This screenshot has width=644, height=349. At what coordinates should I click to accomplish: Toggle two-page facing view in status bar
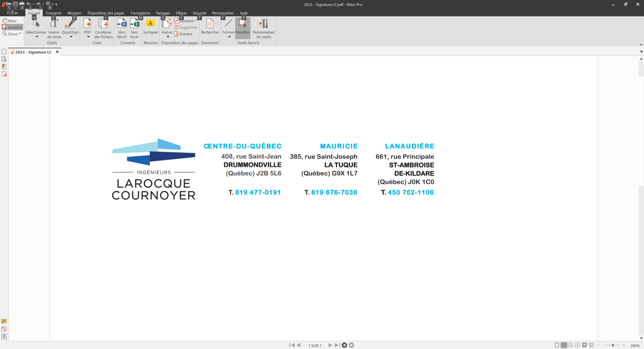[x=571, y=345]
